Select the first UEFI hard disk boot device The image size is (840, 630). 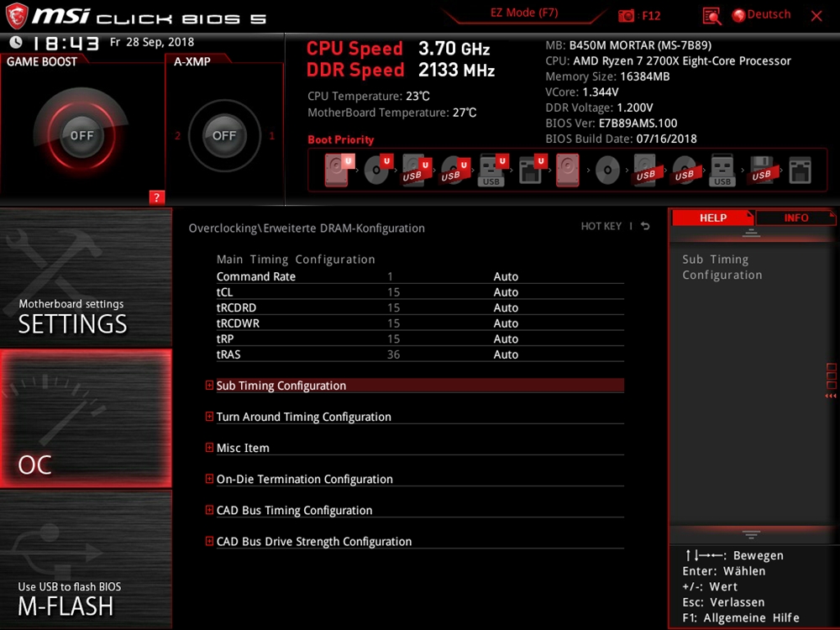[x=339, y=170]
